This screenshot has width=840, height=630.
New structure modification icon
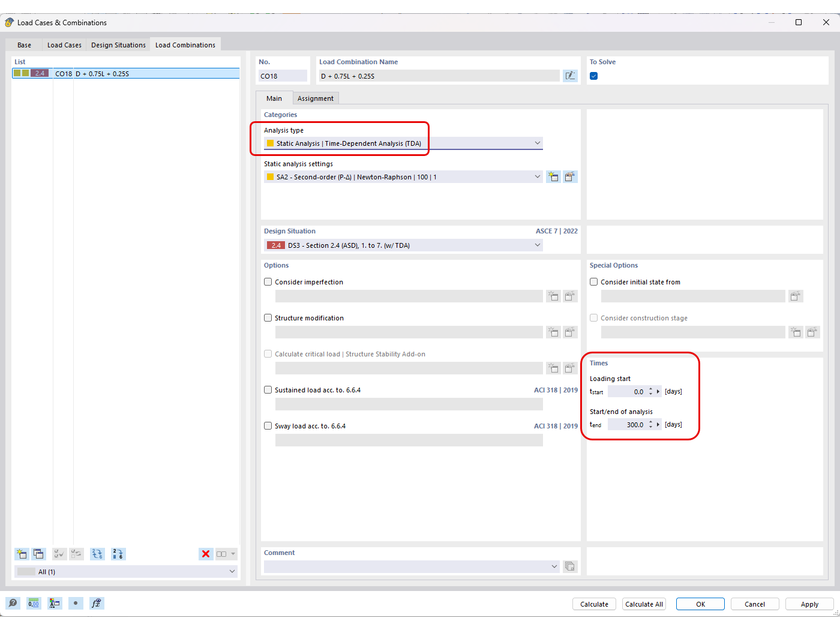click(553, 332)
